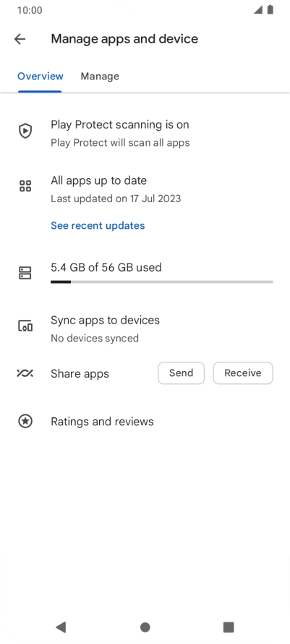Screen dimensions: 290x644
Task: Tap the Ratings and reviews star icon
Action: pyautogui.click(x=25, y=422)
